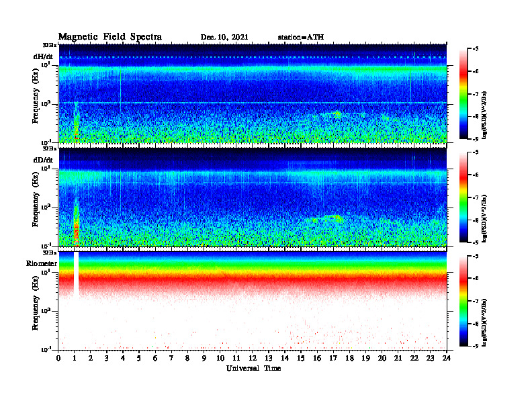
Task: Click the hour 24 tick label
Action: [x=447, y=358]
